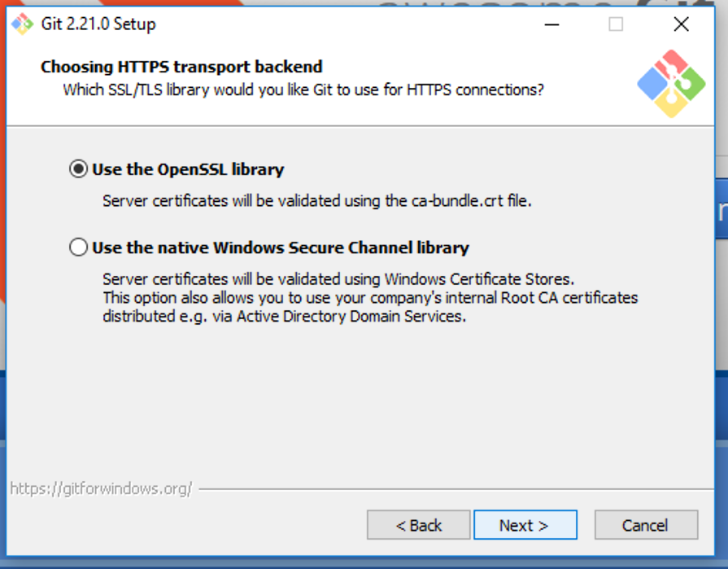Cancel the Git installation

(645, 525)
